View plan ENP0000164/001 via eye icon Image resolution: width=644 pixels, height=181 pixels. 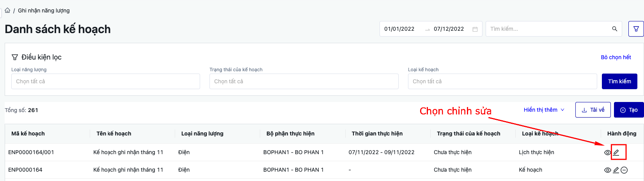click(607, 153)
